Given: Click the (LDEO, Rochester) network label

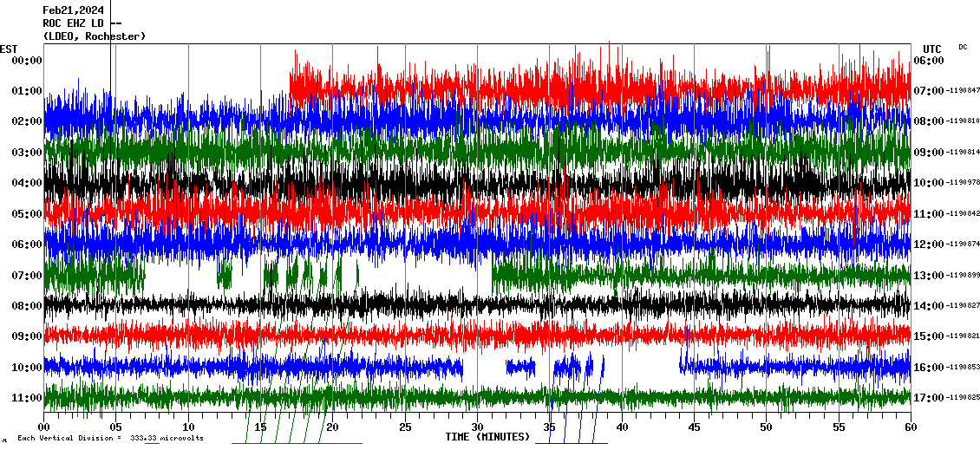Looking at the screenshot, I should click(94, 36).
